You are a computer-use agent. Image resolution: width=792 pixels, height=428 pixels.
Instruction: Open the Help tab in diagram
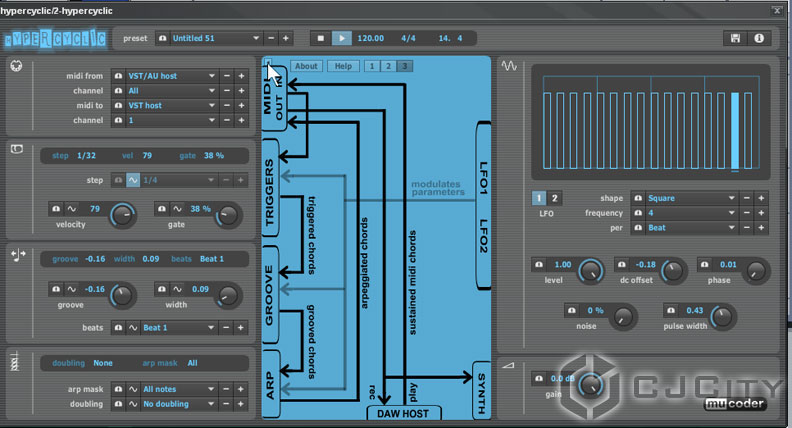343,66
